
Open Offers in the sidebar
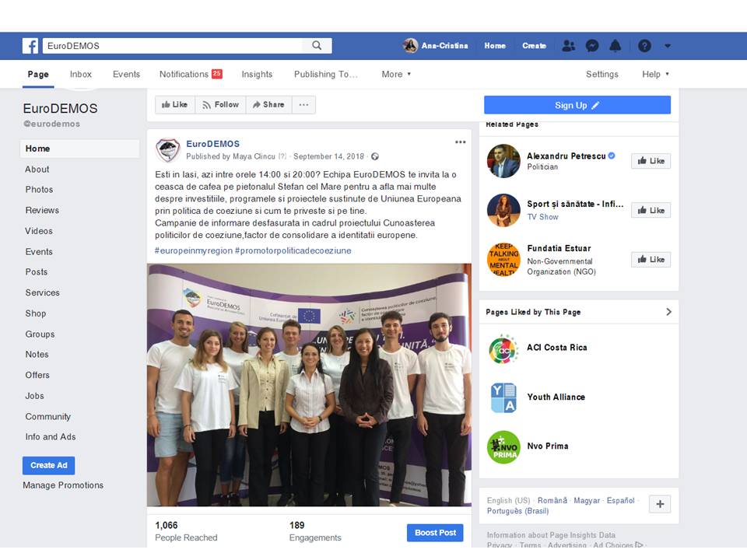tap(37, 375)
